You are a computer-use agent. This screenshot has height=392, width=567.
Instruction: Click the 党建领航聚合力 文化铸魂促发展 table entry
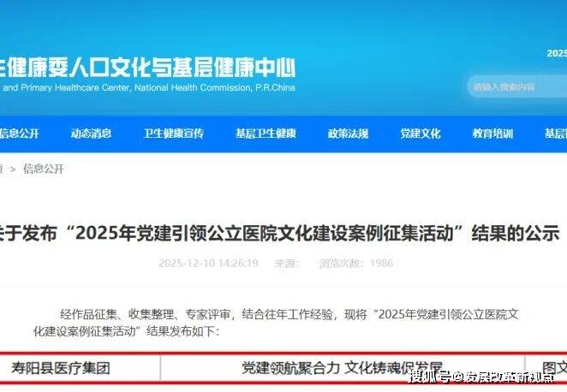[x=342, y=368]
